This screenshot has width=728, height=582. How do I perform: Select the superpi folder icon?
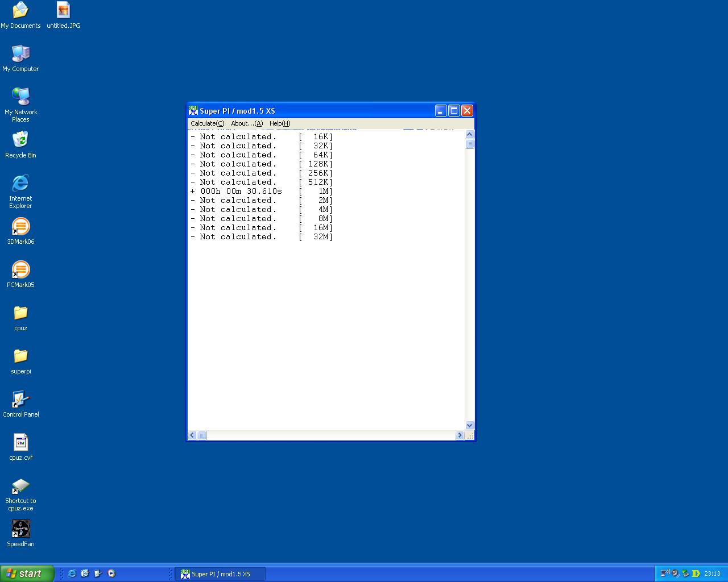[x=20, y=361]
